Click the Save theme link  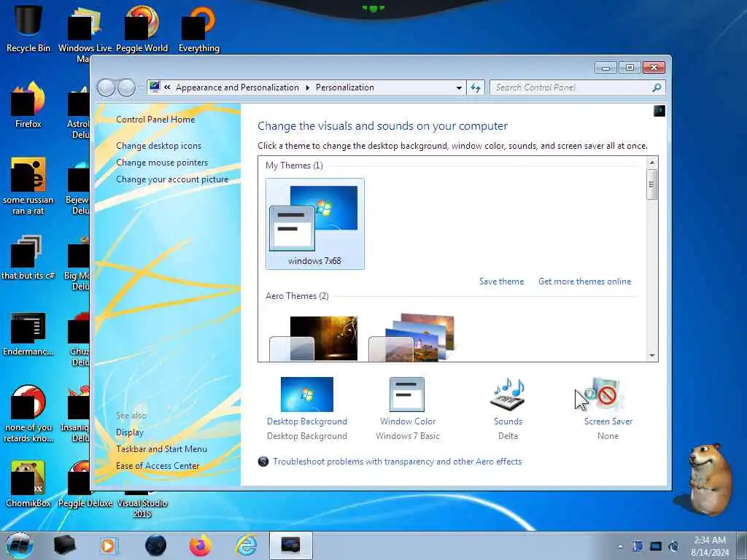[x=501, y=281]
